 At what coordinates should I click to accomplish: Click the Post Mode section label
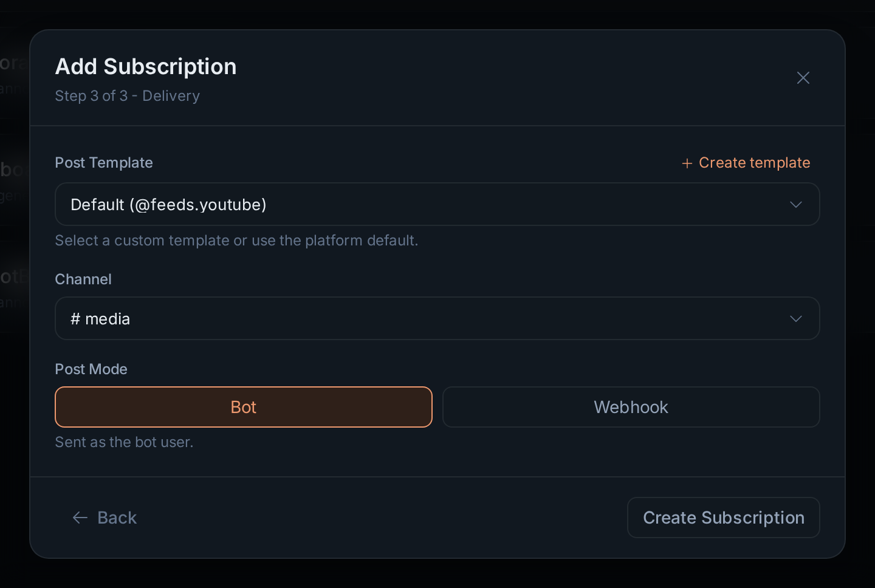coord(91,369)
